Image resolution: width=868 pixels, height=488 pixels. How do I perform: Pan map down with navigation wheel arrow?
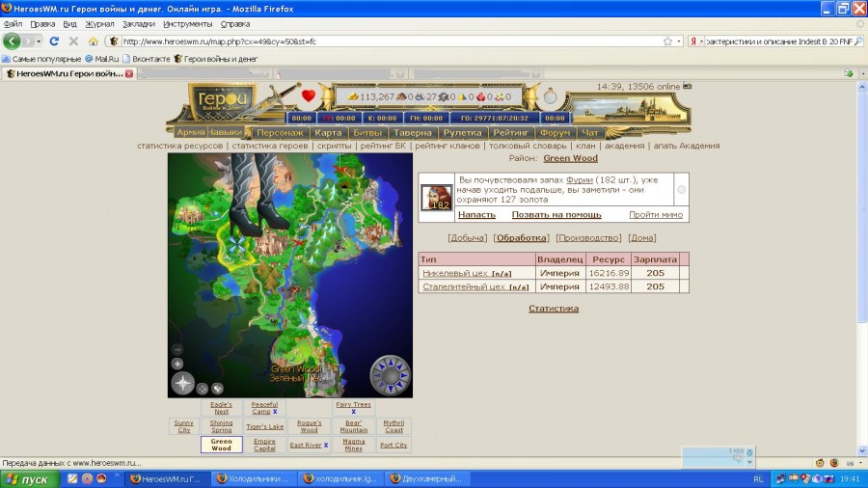click(x=391, y=389)
